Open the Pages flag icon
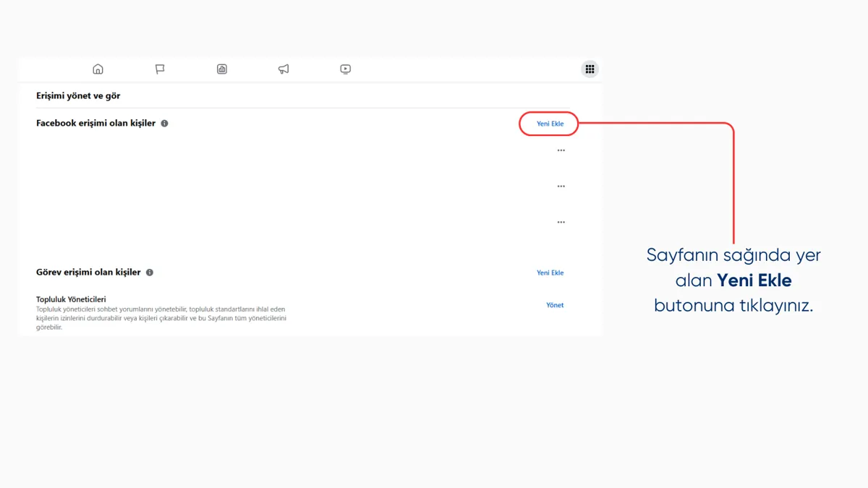 [x=160, y=69]
